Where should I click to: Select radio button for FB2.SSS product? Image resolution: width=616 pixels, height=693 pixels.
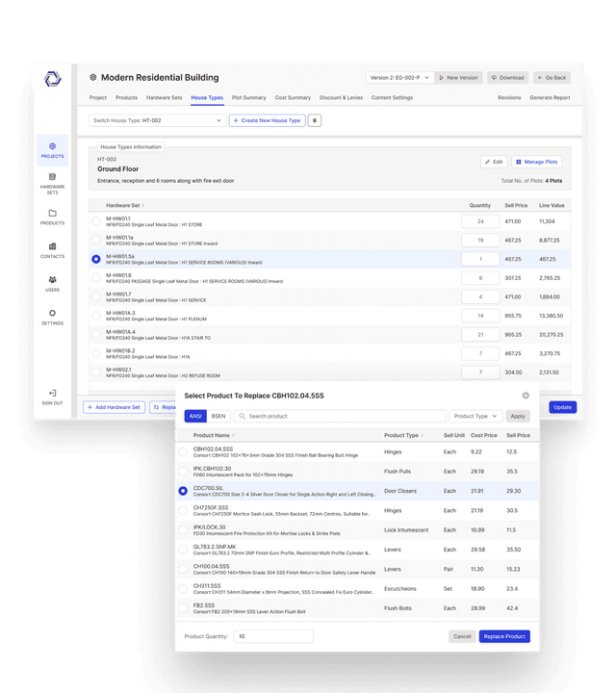(183, 609)
